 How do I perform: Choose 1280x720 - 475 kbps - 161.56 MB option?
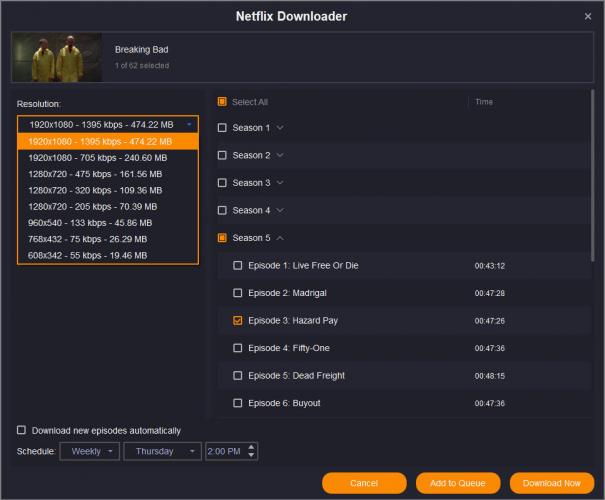(x=108, y=174)
